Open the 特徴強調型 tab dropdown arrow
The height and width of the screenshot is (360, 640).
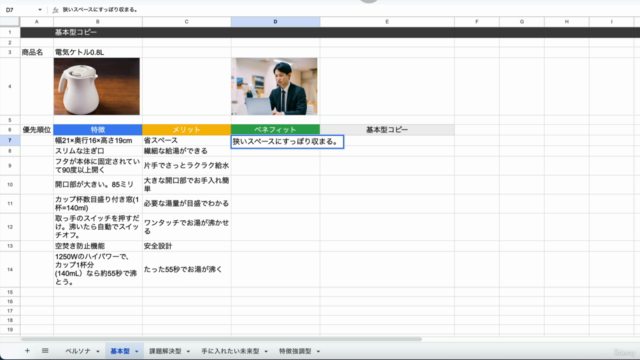pos(318,351)
